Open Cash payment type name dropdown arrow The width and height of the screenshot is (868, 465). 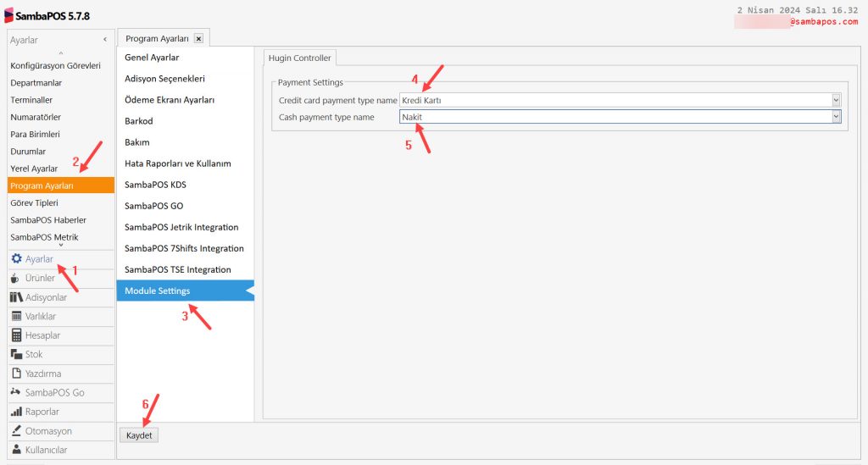point(836,117)
